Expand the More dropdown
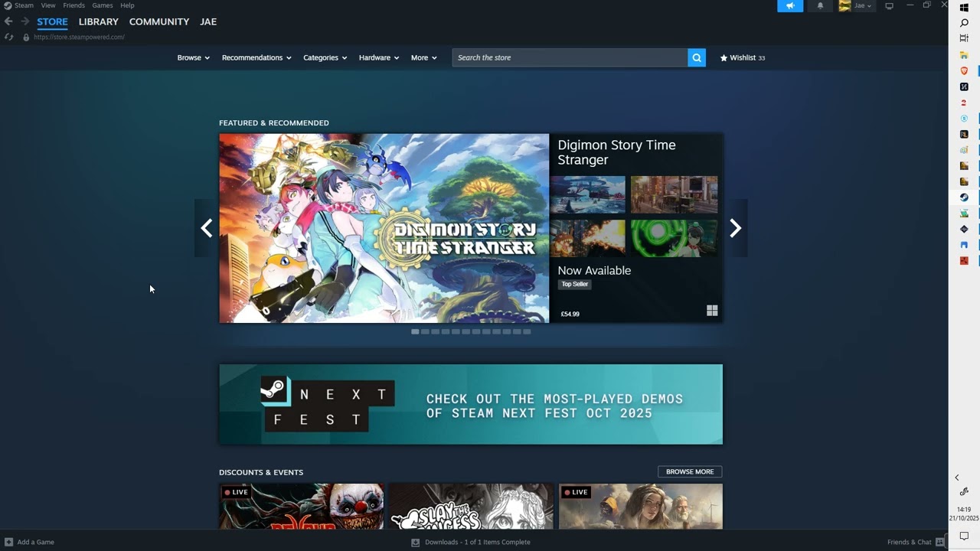The height and width of the screenshot is (551, 980). point(423,57)
